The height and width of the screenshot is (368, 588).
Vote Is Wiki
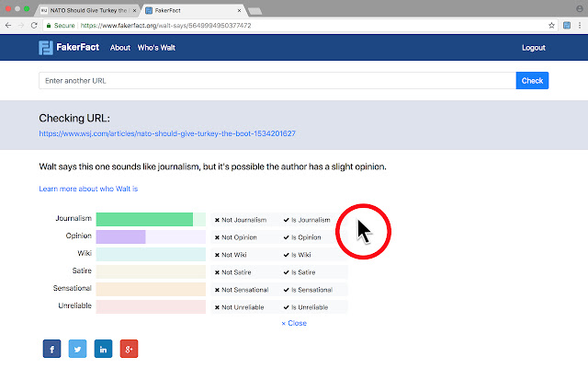298,255
